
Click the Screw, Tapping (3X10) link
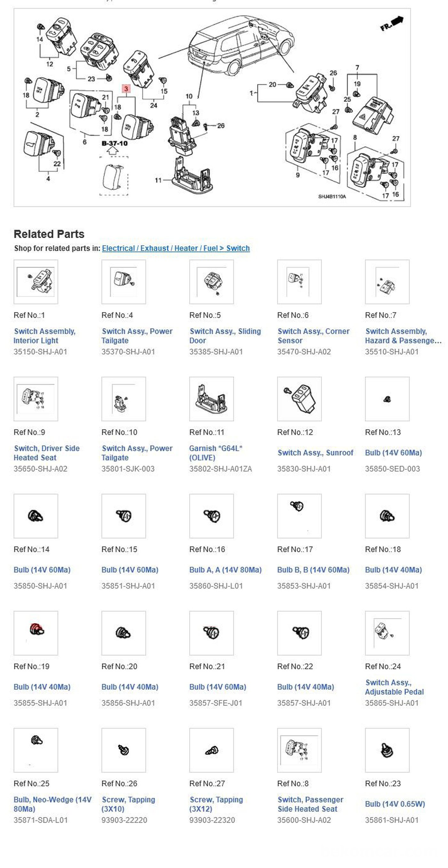click(x=128, y=804)
